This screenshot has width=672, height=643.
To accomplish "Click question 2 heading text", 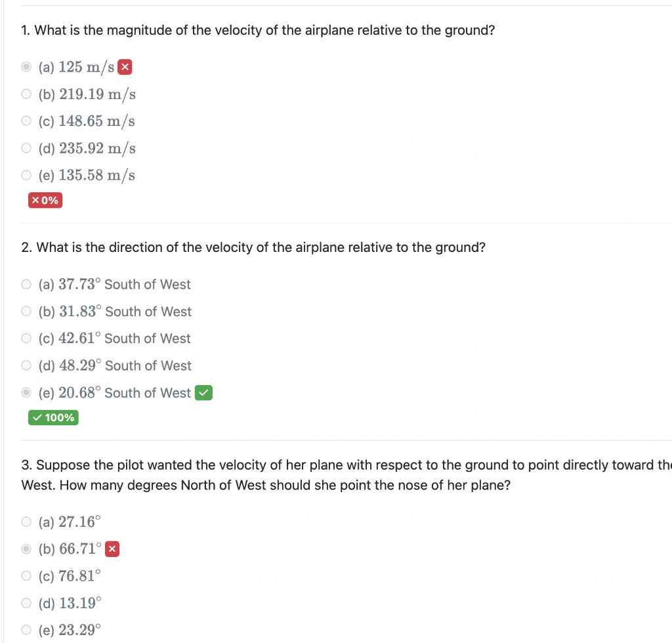I will (x=252, y=247).
